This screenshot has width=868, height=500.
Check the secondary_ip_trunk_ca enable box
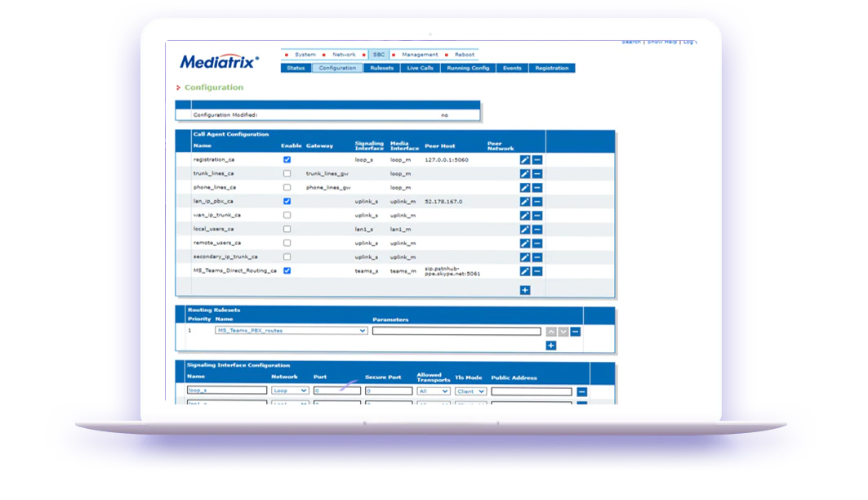point(287,257)
